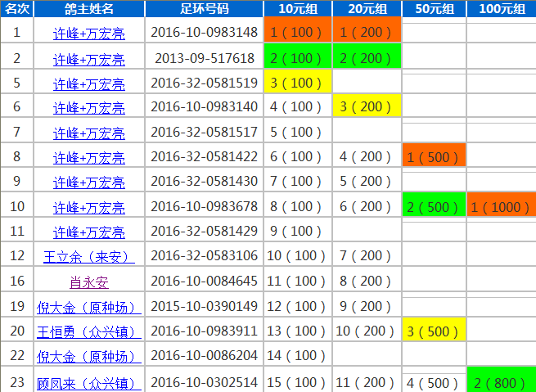Viewport: 536px width, 392px height.
Task: Click 倪大金（原种场） link in rank 22 row
Action: pyautogui.click(x=88, y=357)
